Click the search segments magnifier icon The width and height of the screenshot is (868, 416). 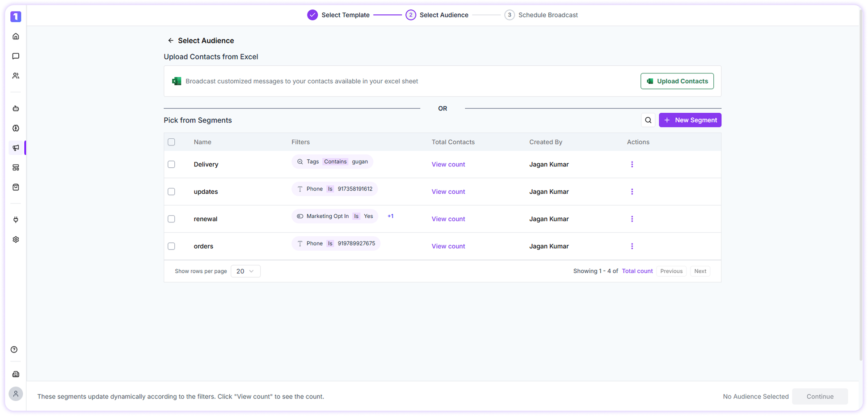click(648, 120)
